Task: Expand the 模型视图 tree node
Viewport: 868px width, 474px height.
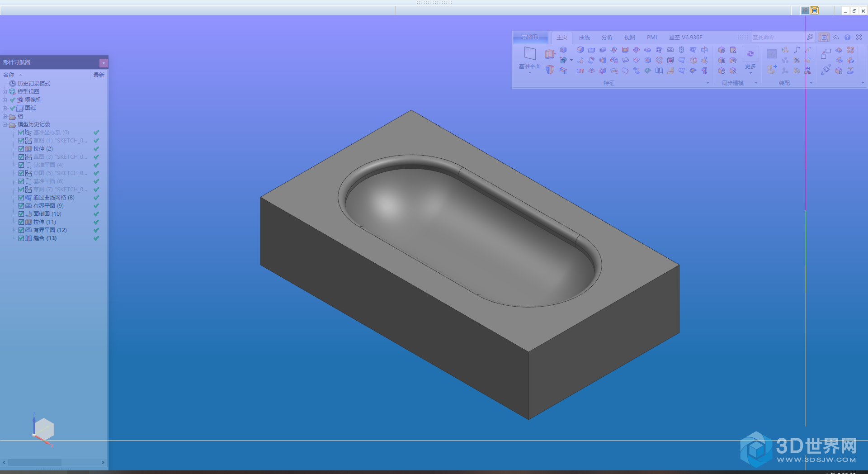Action: [x=5, y=92]
